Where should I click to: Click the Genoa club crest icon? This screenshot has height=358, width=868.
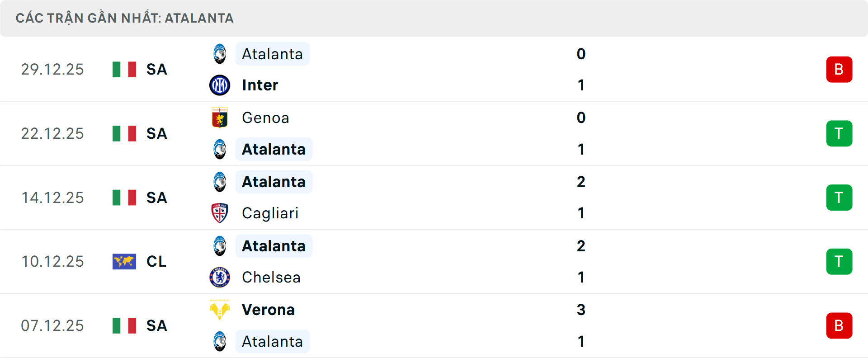pyautogui.click(x=220, y=118)
